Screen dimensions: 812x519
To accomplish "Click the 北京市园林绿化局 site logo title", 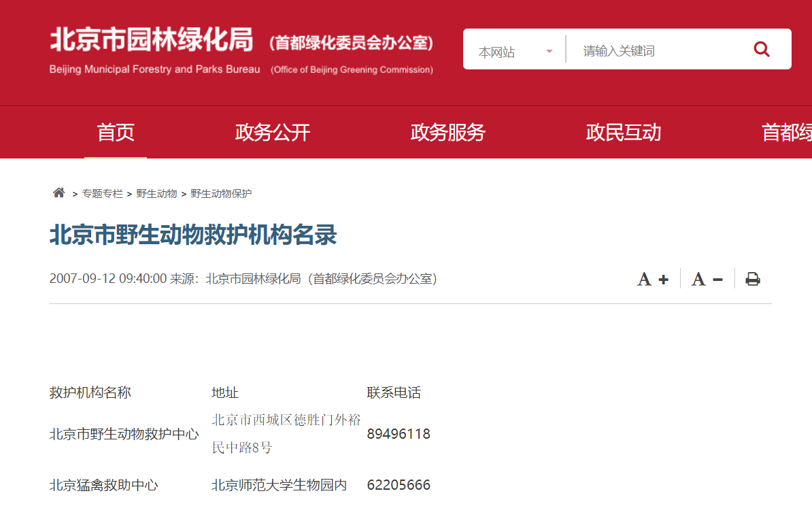I will [152, 40].
